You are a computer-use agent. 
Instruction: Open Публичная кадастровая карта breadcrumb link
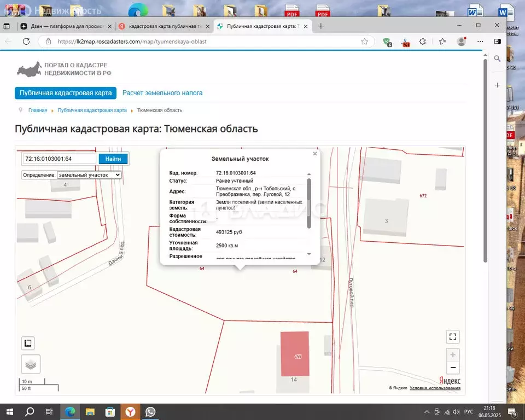point(92,110)
